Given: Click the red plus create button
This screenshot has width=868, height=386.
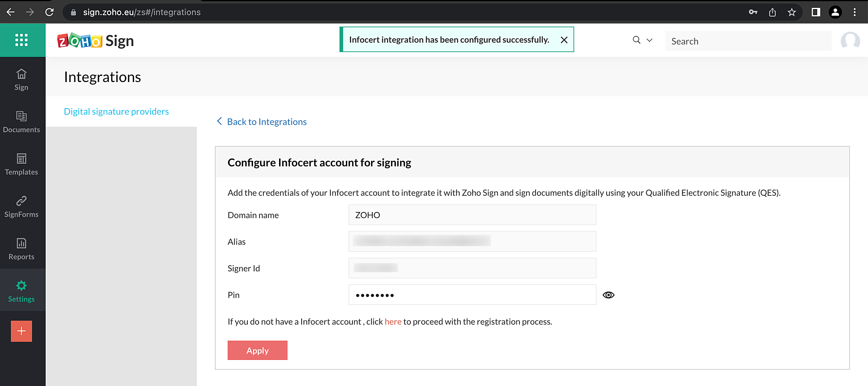Looking at the screenshot, I should pyautogui.click(x=21, y=331).
